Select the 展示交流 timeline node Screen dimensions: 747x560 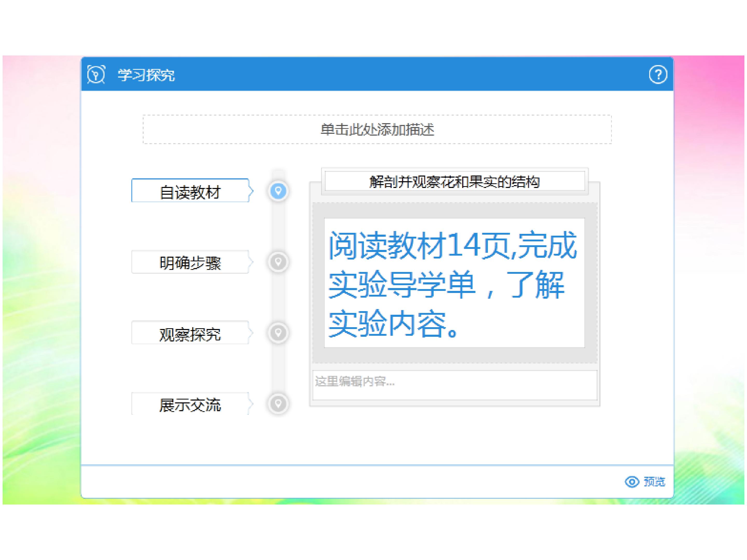pyautogui.click(x=278, y=404)
